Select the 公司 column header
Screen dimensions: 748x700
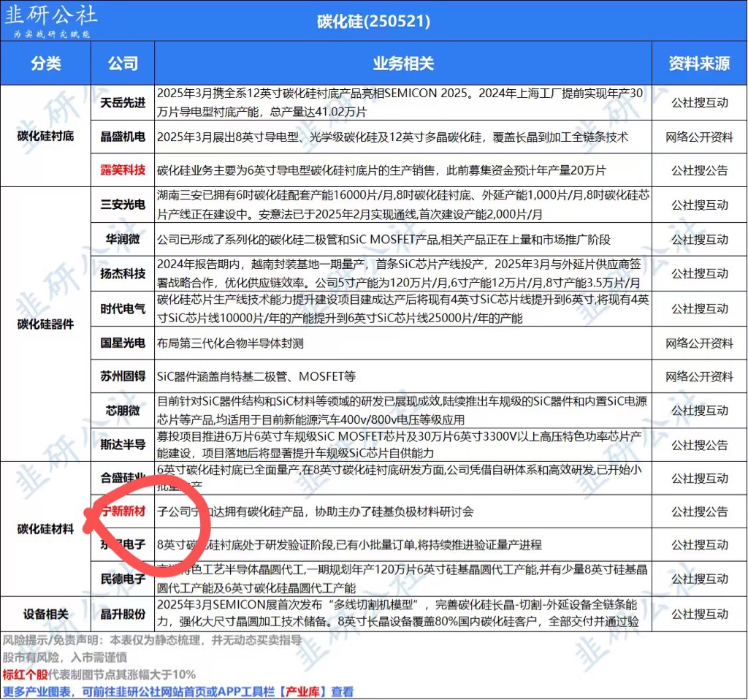pos(123,64)
